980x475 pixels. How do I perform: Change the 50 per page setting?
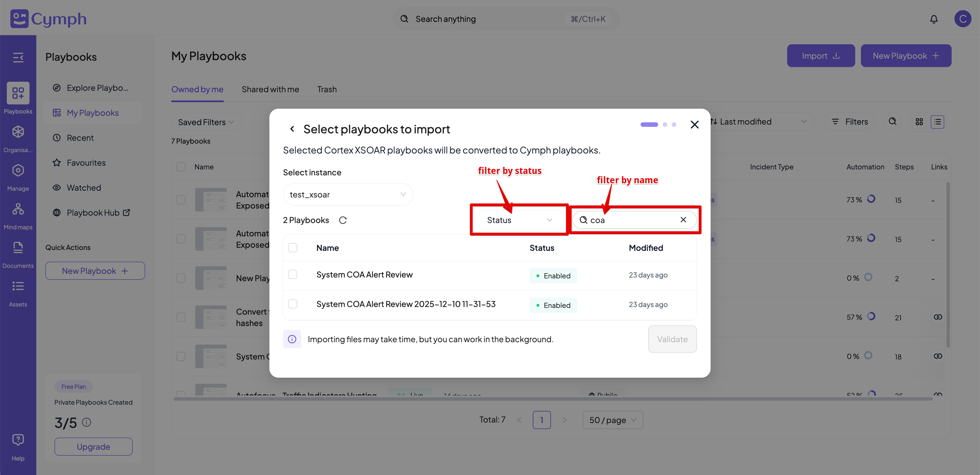coord(612,420)
